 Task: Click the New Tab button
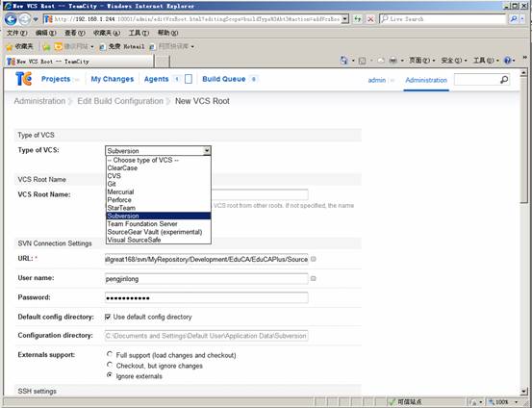(163, 62)
